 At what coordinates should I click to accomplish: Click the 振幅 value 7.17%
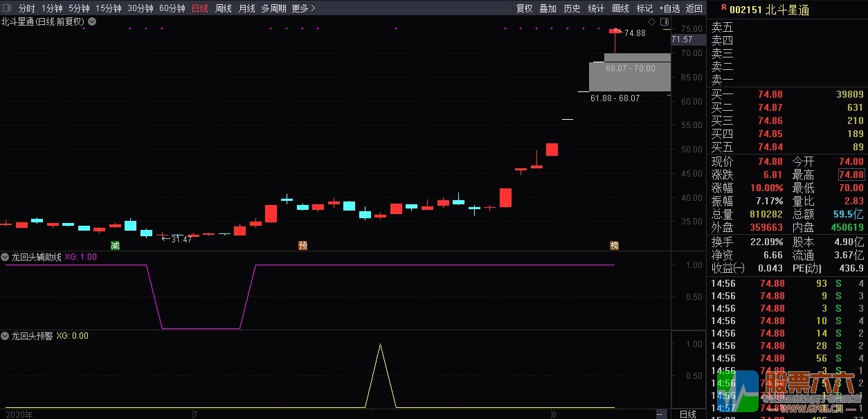click(770, 201)
